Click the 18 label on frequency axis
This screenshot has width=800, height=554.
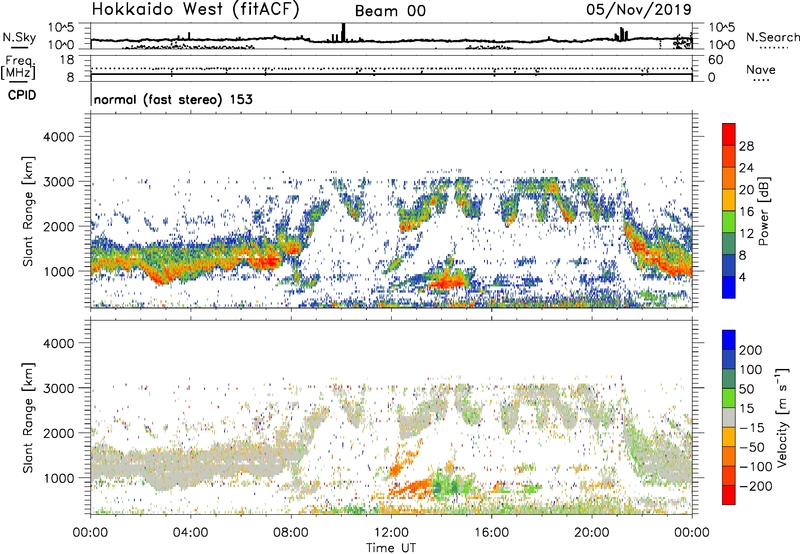66,60
